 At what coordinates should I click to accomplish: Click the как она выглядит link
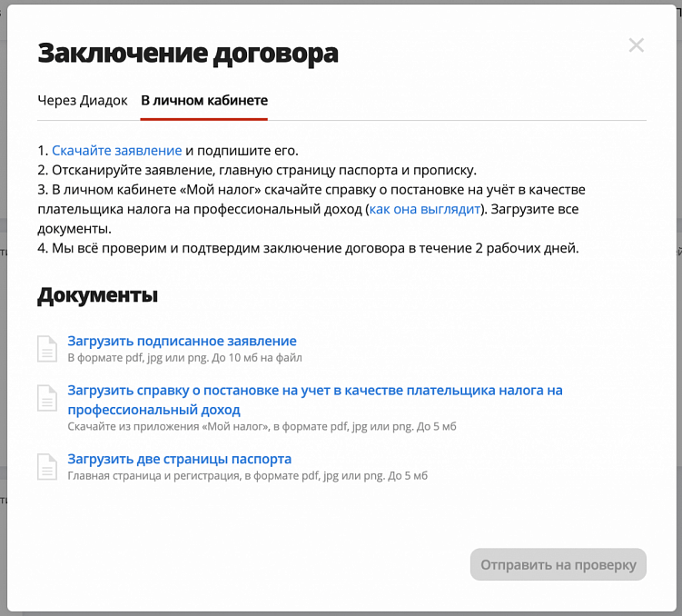(425, 209)
